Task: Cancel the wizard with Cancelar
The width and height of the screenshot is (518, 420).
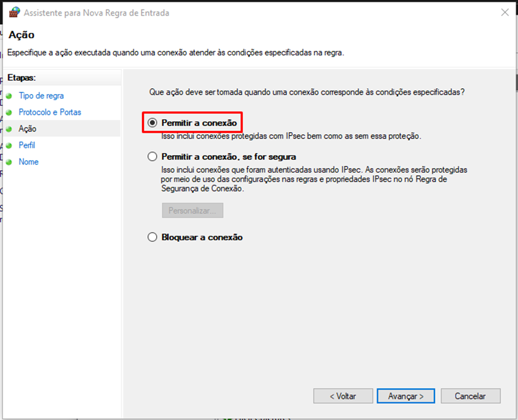Action: [x=471, y=396]
